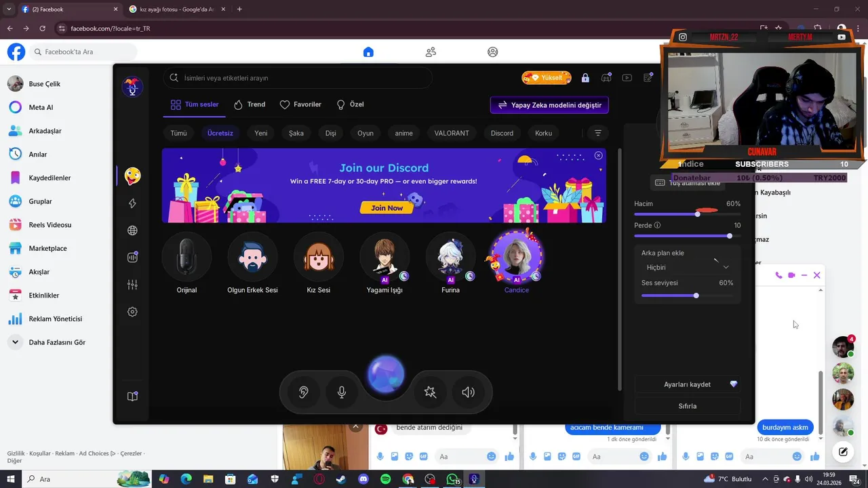Open the video tutorial play icon
This screenshot has width=868, height=488.
pyautogui.click(x=627, y=78)
